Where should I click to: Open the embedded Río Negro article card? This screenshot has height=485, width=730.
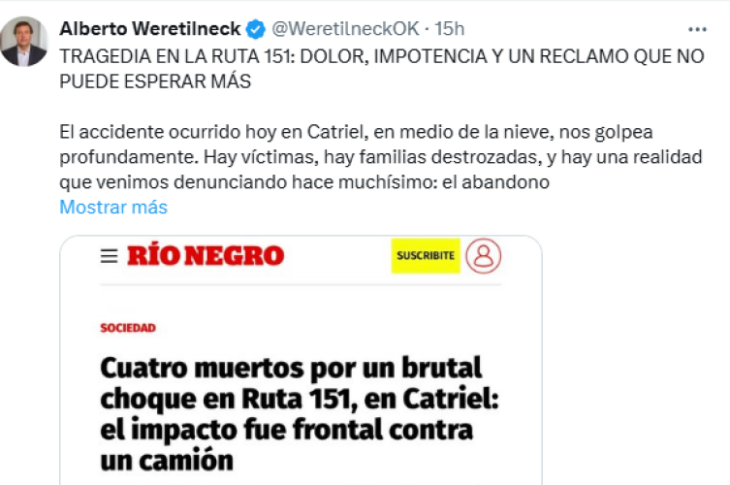coord(301,360)
